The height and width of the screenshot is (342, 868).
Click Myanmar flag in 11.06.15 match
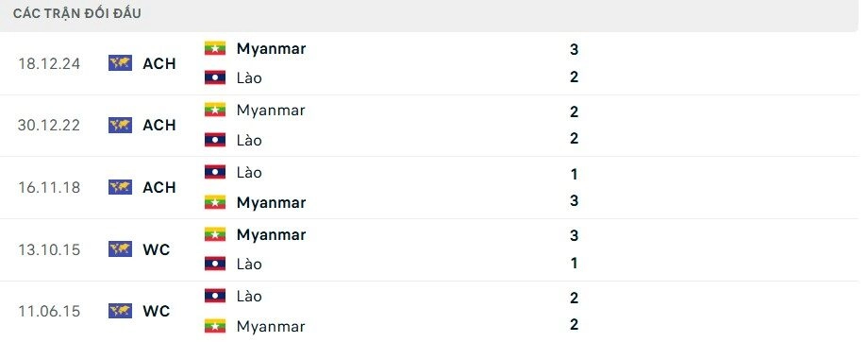click(x=215, y=326)
